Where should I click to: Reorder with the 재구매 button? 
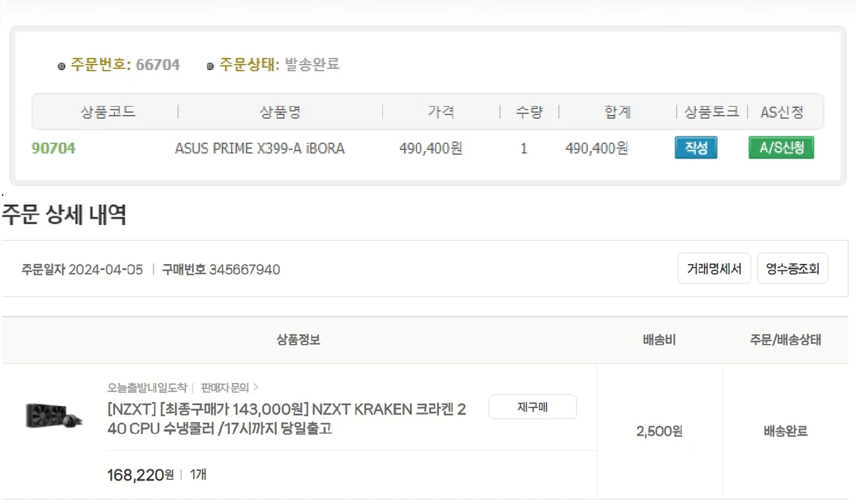[x=532, y=407]
